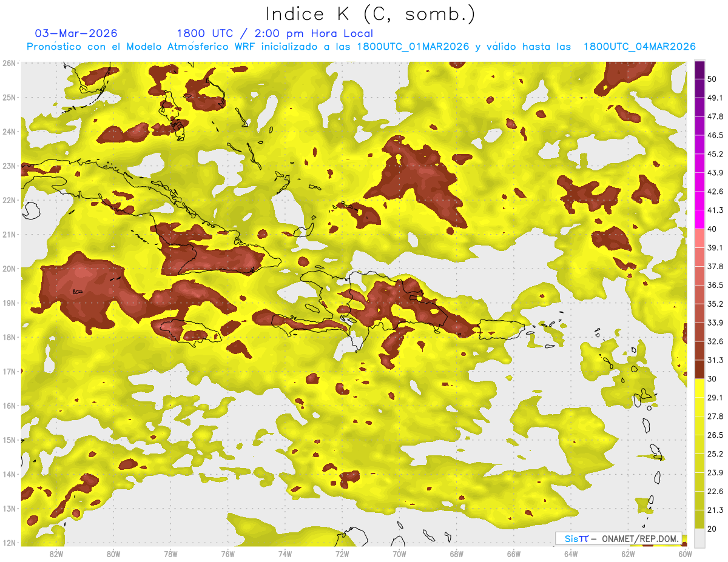This screenshot has width=728, height=562.
Task: Click the colorbar value '47.8'
Action: 715,116
